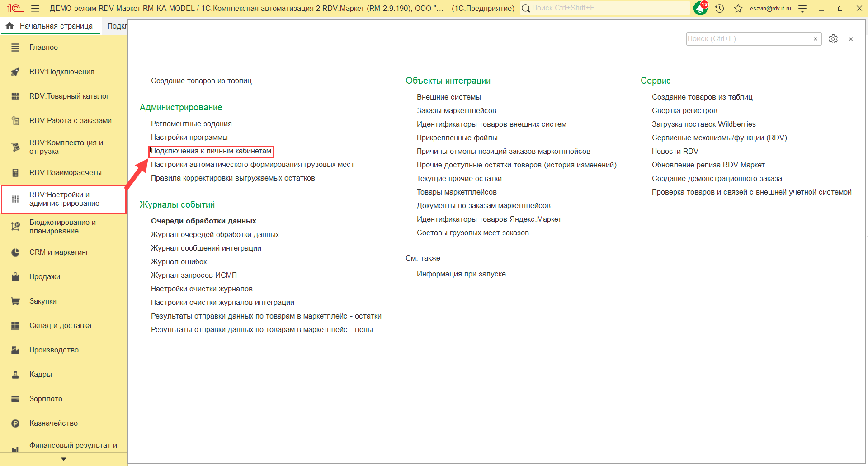
Task: Open Составы грузовых мест заказов link
Action: click(473, 233)
